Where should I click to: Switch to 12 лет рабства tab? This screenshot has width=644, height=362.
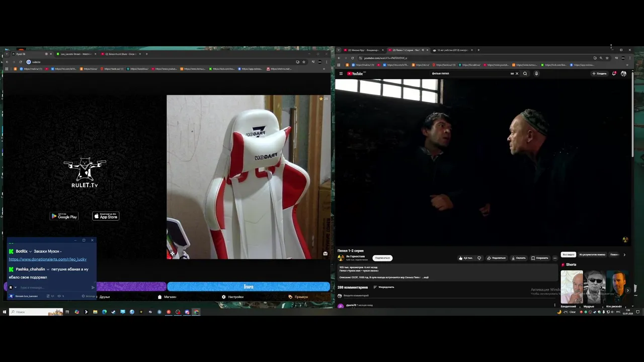[452, 50]
